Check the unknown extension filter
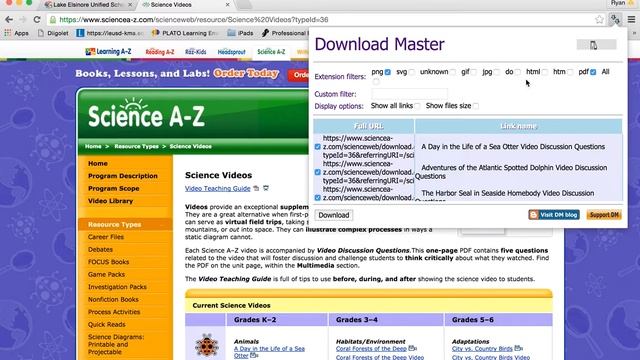 (x=453, y=72)
